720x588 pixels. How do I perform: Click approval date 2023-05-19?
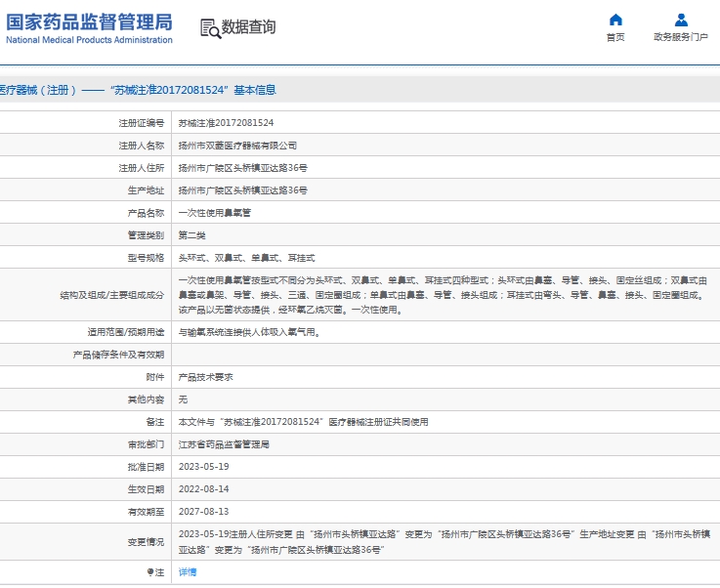coord(203,467)
